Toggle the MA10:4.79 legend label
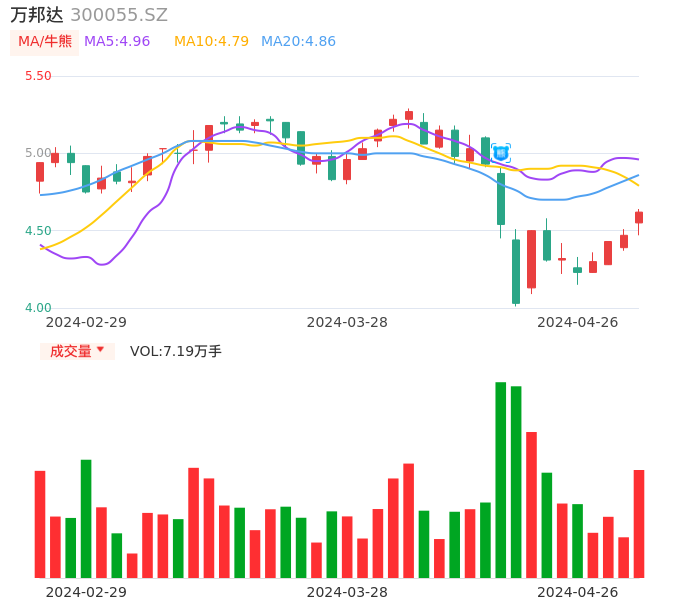This screenshot has height=606, width=686. [211, 42]
